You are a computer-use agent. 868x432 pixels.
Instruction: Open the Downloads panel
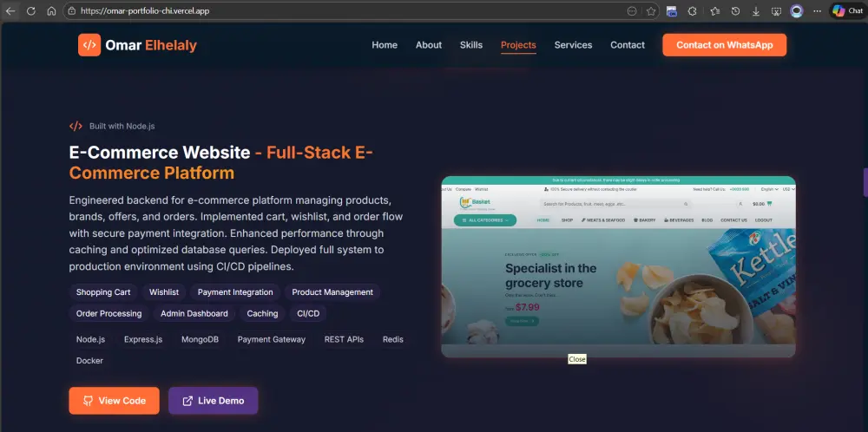click(756, 11)
